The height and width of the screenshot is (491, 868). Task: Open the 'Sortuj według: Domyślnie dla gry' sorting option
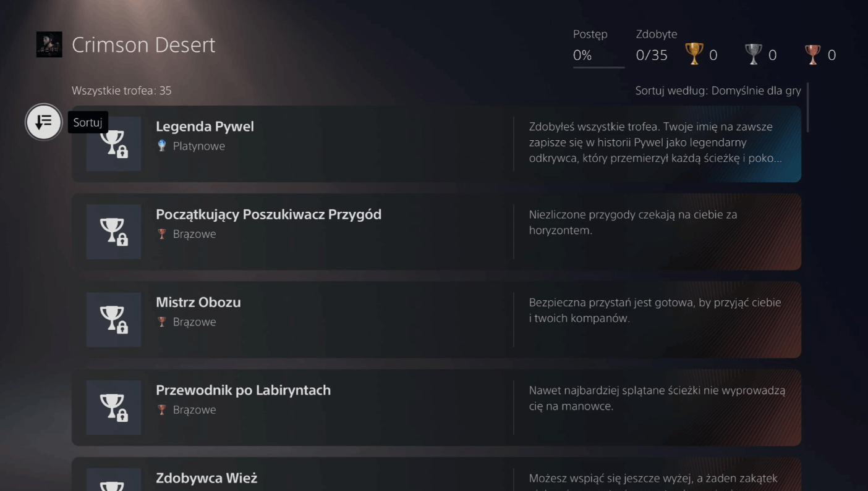tap(718, 91)
